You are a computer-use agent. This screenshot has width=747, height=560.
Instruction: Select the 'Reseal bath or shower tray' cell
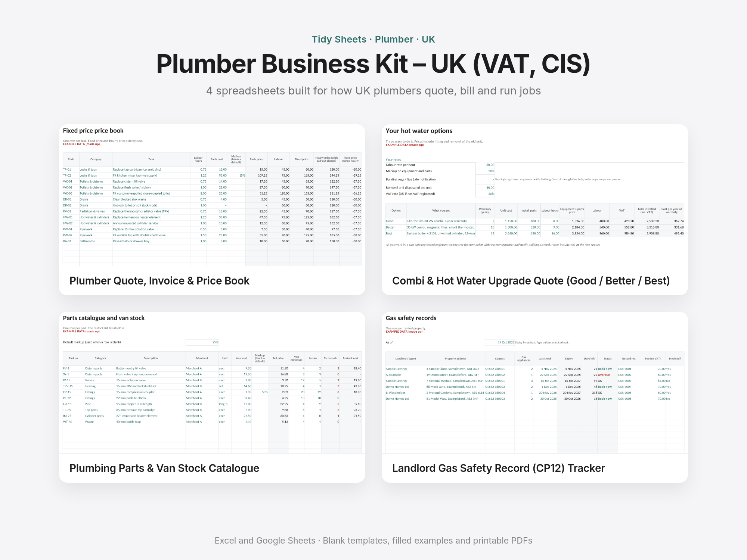point(151,241)
